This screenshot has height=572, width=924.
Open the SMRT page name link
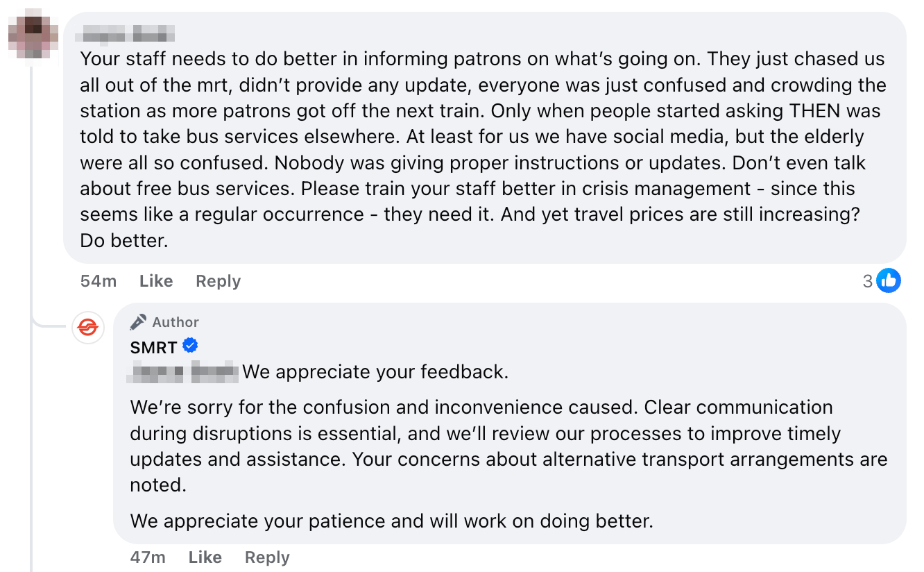click(153, 346)
